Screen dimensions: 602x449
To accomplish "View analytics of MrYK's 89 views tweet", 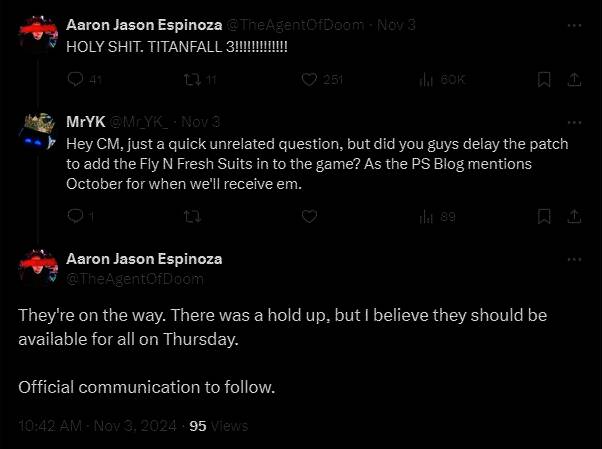I will 425,215.
